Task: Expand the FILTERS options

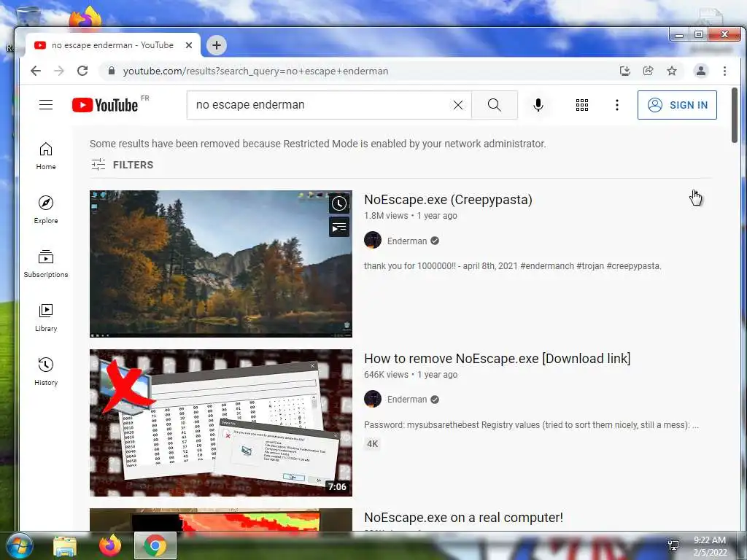Action: pos(123,165)
